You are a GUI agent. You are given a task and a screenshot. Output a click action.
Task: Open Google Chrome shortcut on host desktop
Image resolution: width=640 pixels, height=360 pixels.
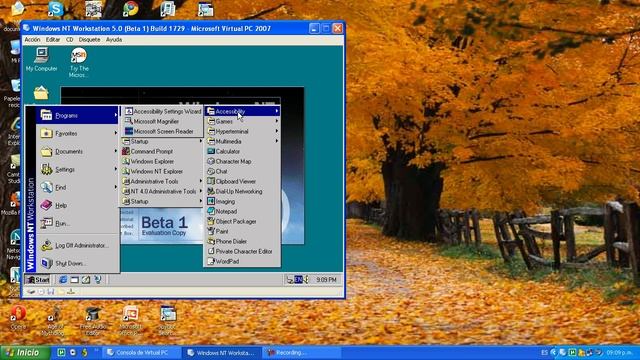[131, 9]
